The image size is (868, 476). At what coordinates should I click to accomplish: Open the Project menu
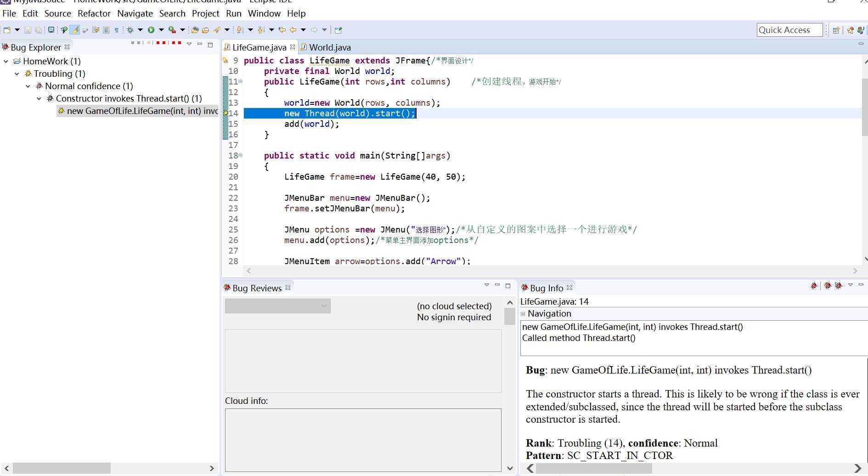[x=205, y=13]
